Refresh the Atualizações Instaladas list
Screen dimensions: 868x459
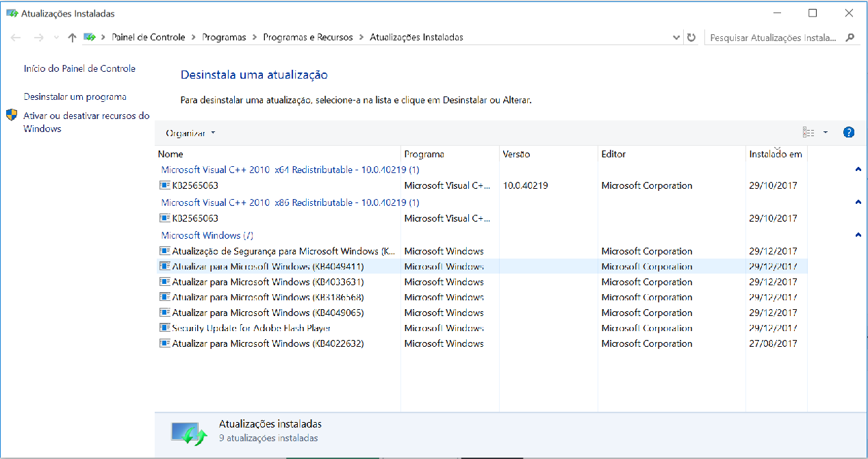[691, 38]
